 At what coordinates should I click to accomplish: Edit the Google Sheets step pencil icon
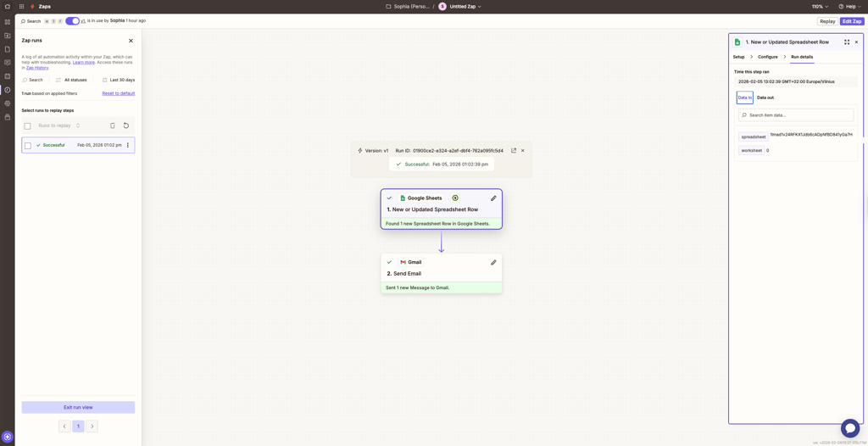pyautogui.click(x=493, y=198)
